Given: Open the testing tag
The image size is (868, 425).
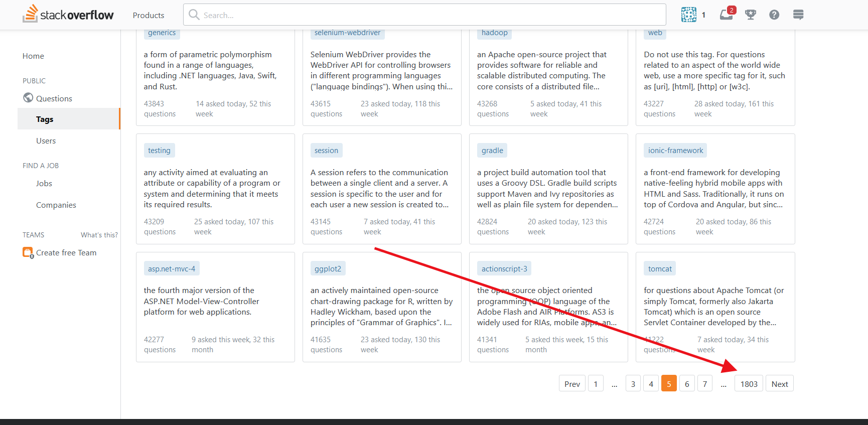Looking at the screenshot, I should coord(159,151).
